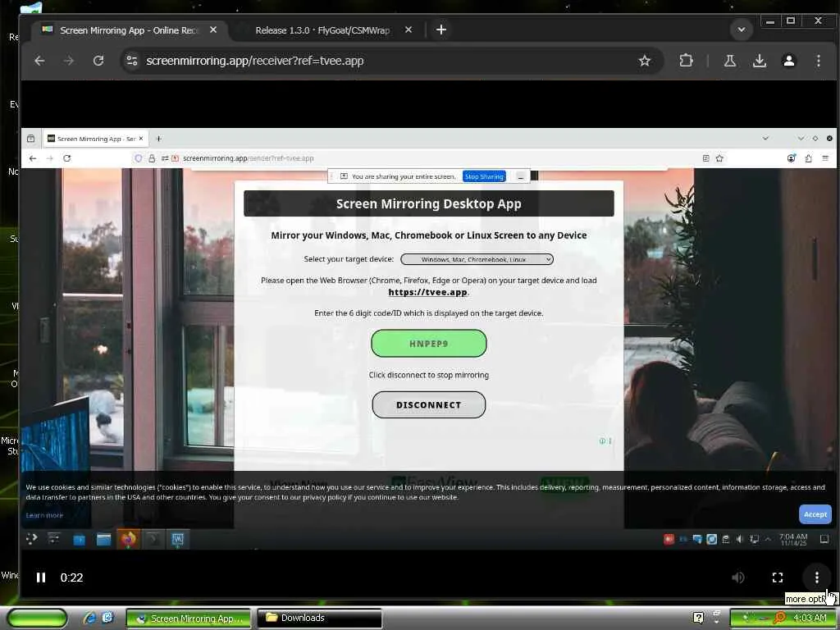Expand mirrored KDE hidden tray icons arrow

click(768, 540)
